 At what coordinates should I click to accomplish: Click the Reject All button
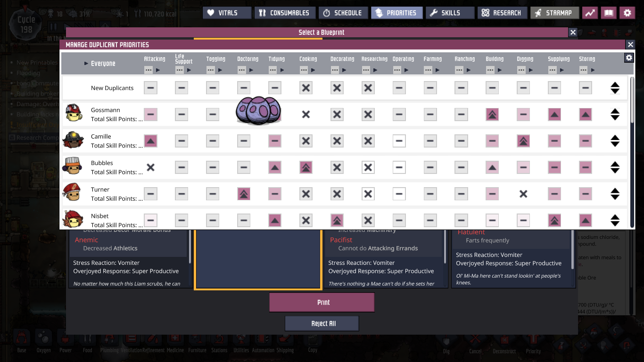click(x=322, y=323)
